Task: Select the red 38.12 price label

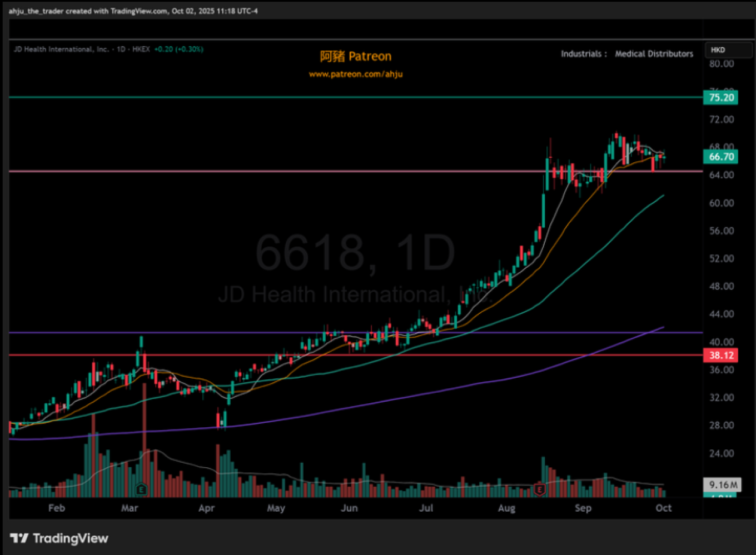Action: [721, 355]
